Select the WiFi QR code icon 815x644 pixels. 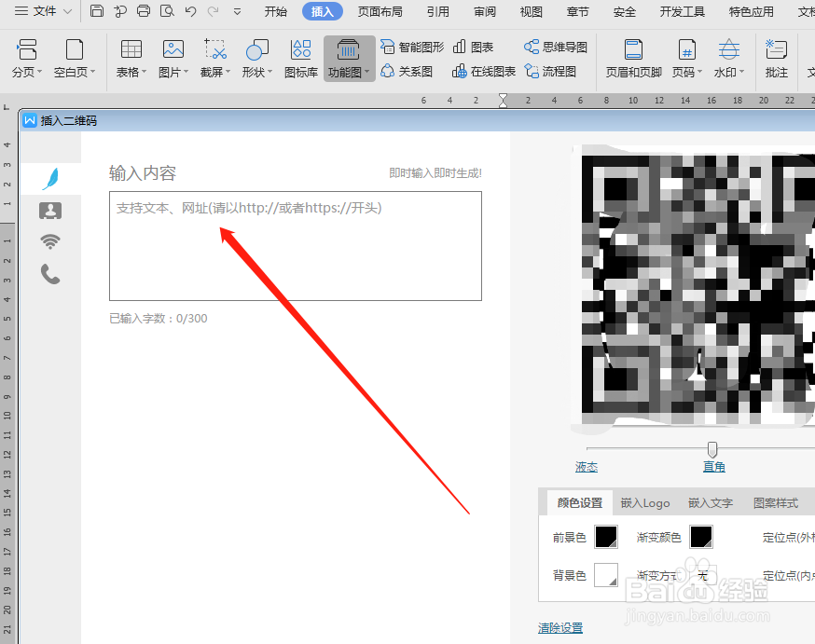(50, 241)
